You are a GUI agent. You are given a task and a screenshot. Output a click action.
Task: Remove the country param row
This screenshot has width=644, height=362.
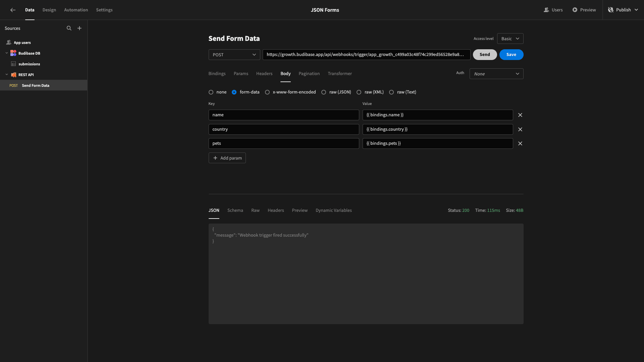[520, 129]
